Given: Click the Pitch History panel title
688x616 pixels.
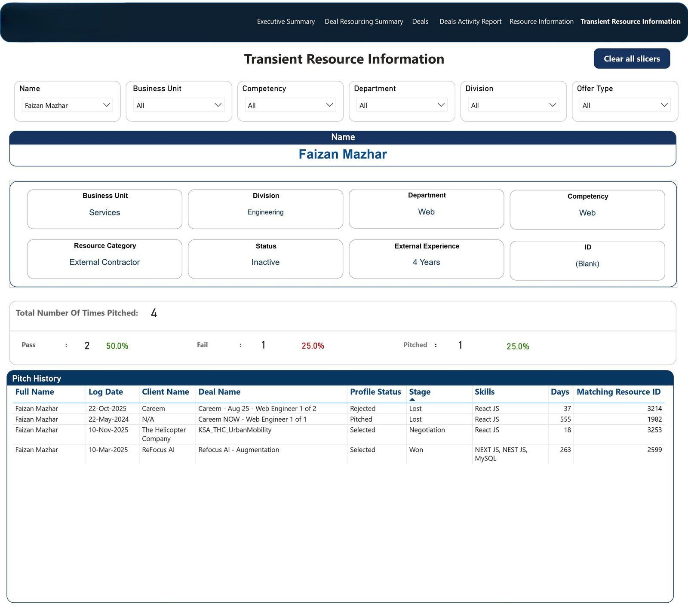Looking at the screenshot, I should point(37,378).
